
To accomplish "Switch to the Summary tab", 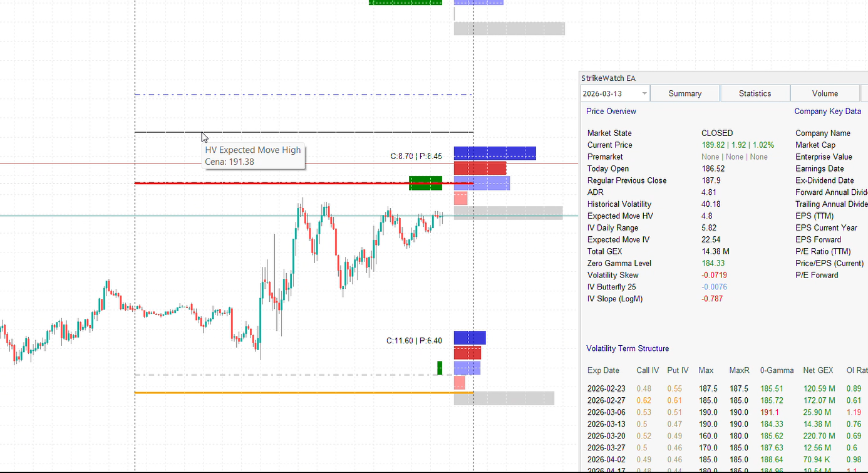I will [685, 93].
